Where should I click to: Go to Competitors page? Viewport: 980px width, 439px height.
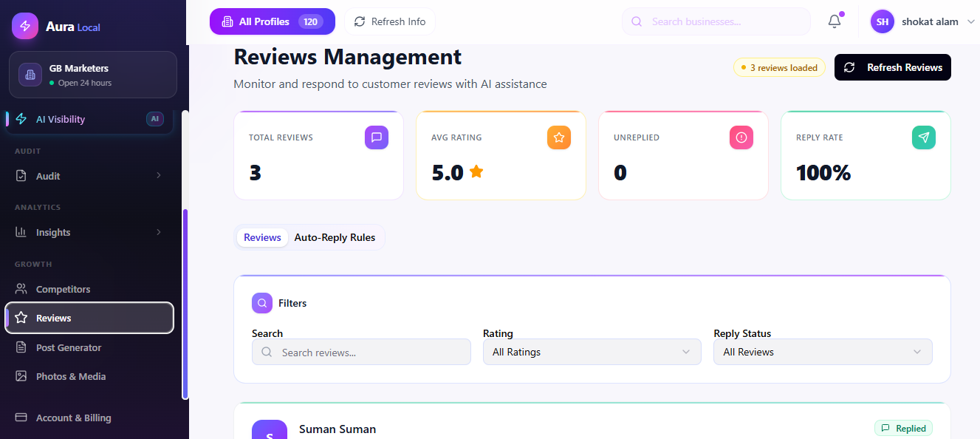coord(89,289)
